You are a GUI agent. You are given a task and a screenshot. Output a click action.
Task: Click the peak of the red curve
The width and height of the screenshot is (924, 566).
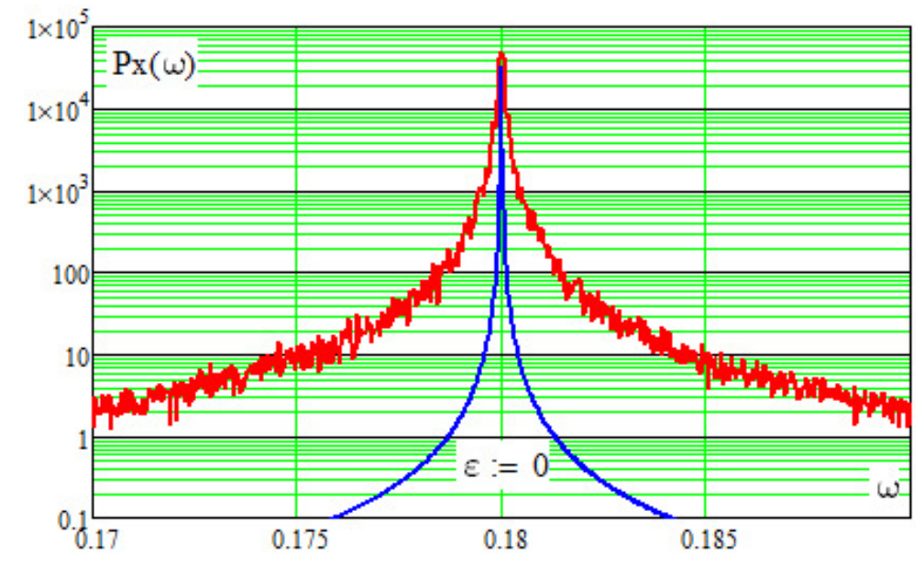500,57
